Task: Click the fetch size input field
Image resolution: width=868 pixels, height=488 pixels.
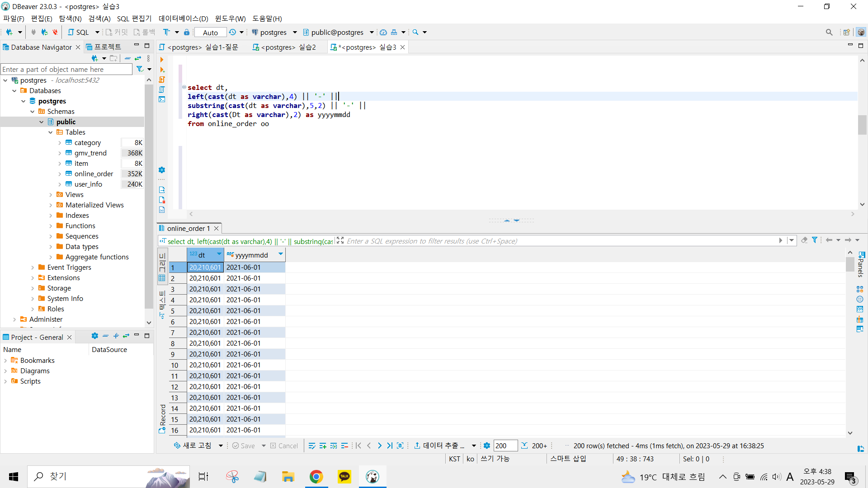Action: (x=505, y=446)
